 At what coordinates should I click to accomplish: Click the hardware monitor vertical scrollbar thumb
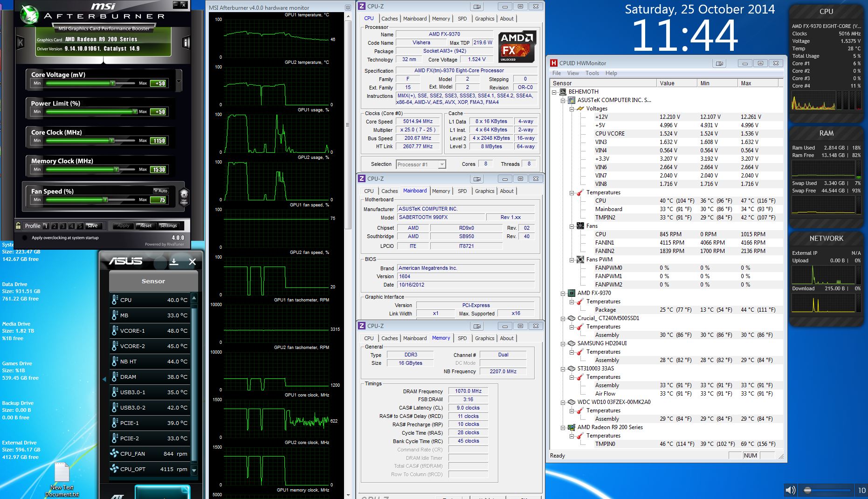click(x=348, y=125)
